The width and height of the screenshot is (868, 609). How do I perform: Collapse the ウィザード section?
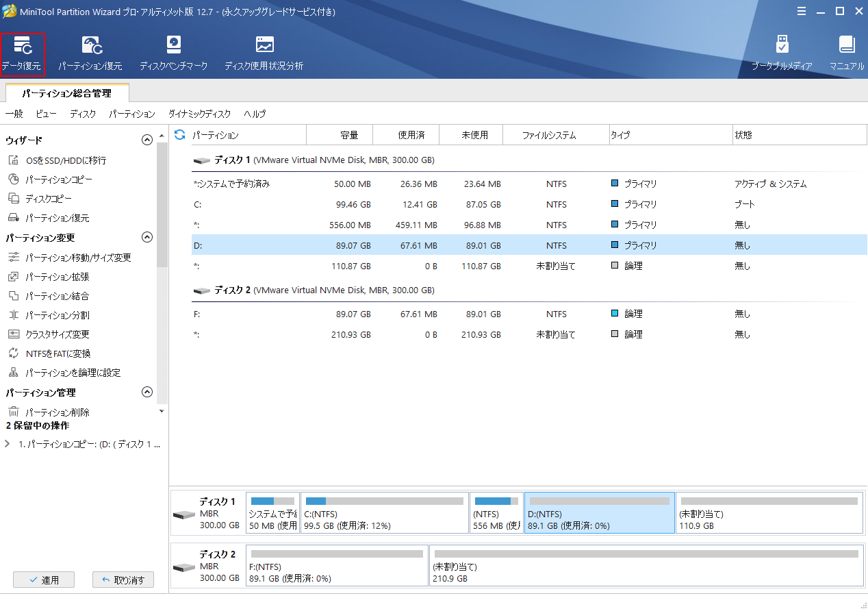tap(146, 139)
